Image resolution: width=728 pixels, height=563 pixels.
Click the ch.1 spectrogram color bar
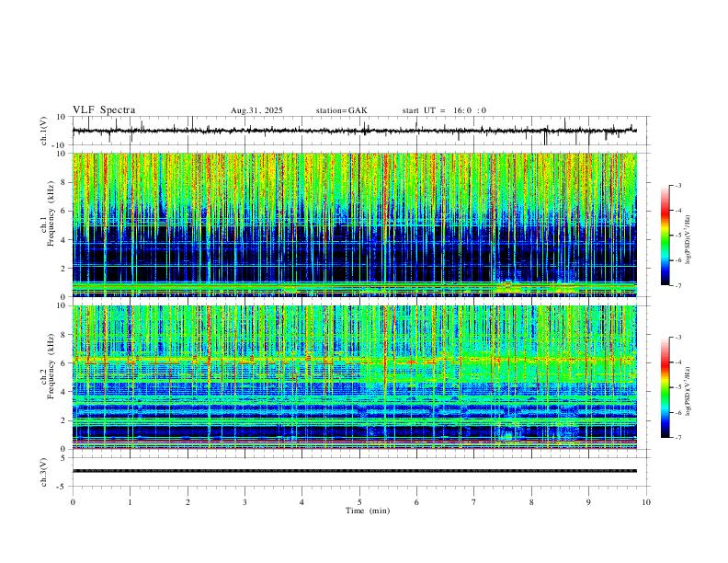pyautogui.click(x=665, y=236)
